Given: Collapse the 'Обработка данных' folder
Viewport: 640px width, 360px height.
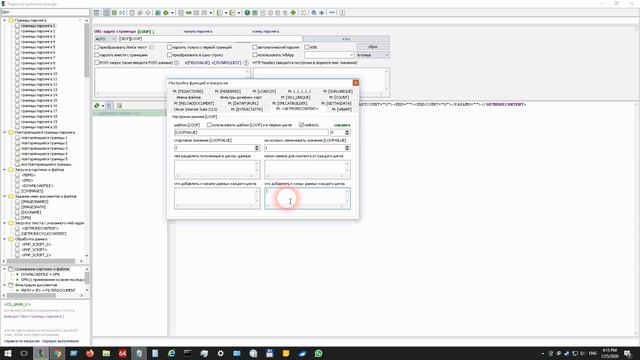Looking at the screenshot, I should coord(4,239).
